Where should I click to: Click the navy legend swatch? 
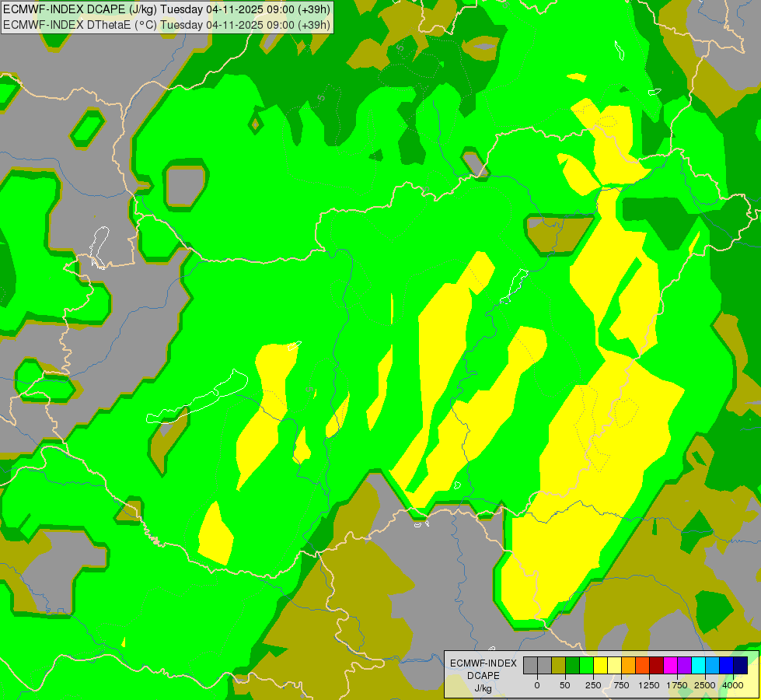[x=741, y=665]
